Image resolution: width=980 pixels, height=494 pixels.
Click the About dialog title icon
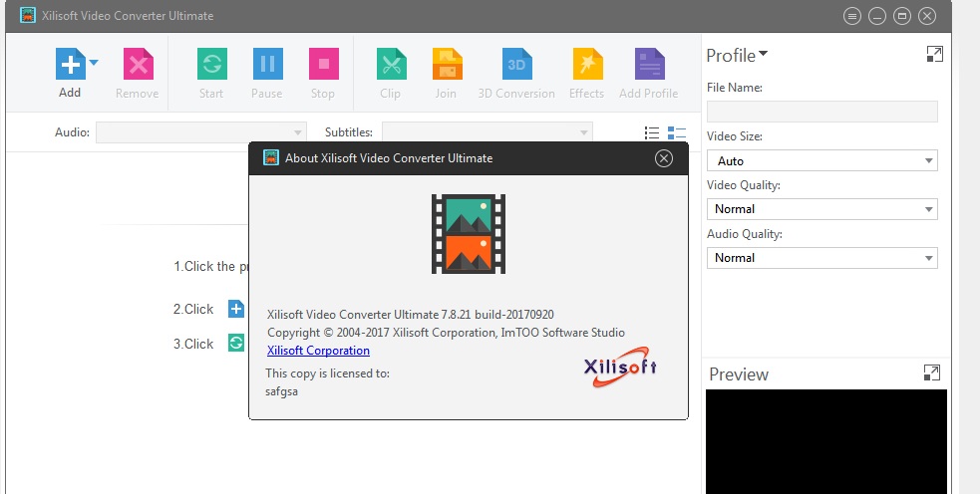270,157
